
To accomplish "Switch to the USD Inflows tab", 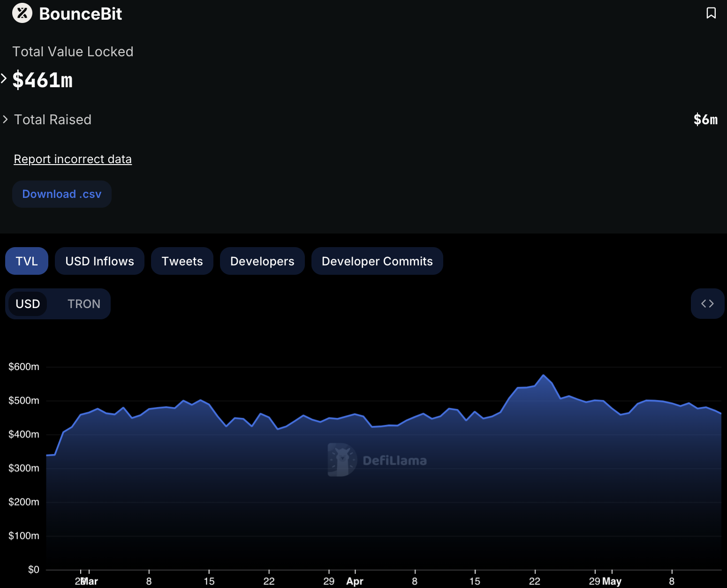I will tap(99, 261).
